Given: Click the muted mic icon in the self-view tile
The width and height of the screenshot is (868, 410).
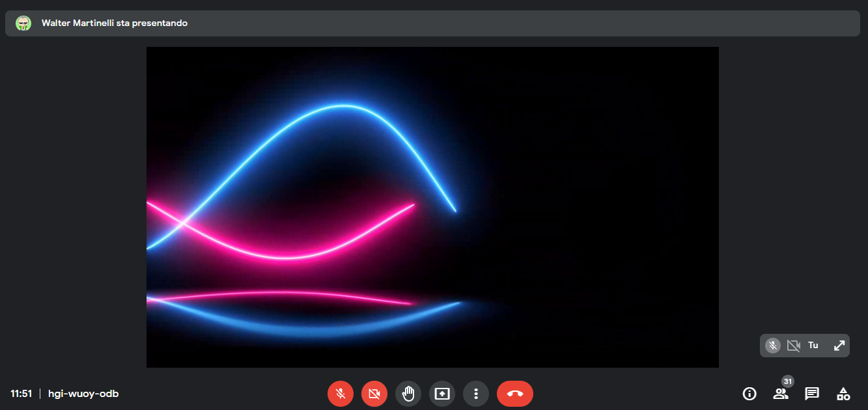Looking at the screenshot, I should point(773,346).
